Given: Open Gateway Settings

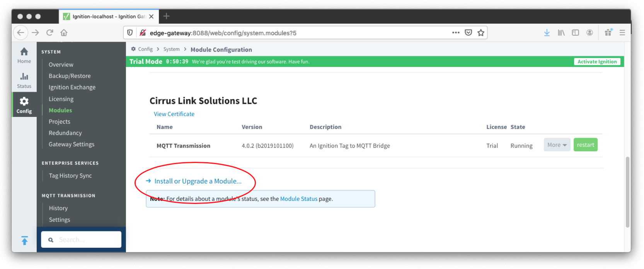Looking at the screenshot, I should click(x=72, y=144).
